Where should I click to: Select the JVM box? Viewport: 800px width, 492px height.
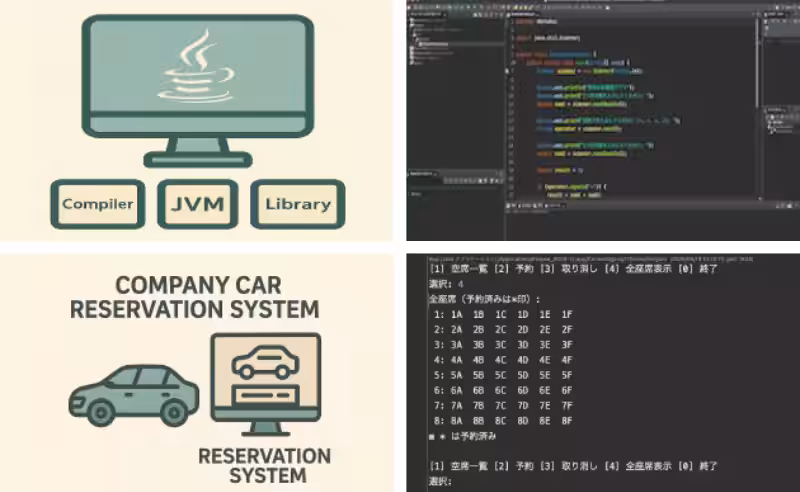click(x=197, y=204)
